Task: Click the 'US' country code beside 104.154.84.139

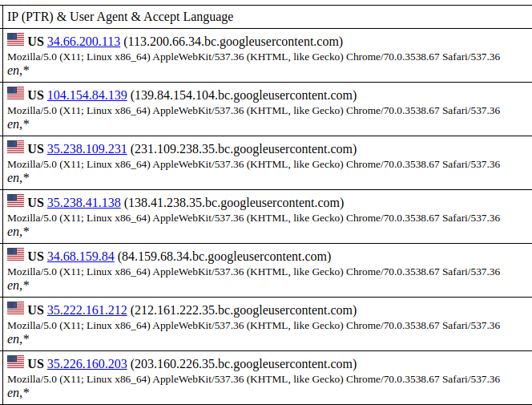Action: pyautogui.click(x=35, y=95)
